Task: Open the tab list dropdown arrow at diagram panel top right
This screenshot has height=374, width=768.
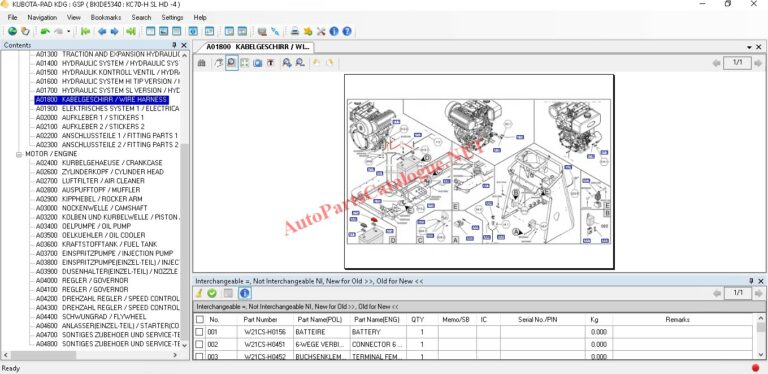Action: click(x=749, y=47)
